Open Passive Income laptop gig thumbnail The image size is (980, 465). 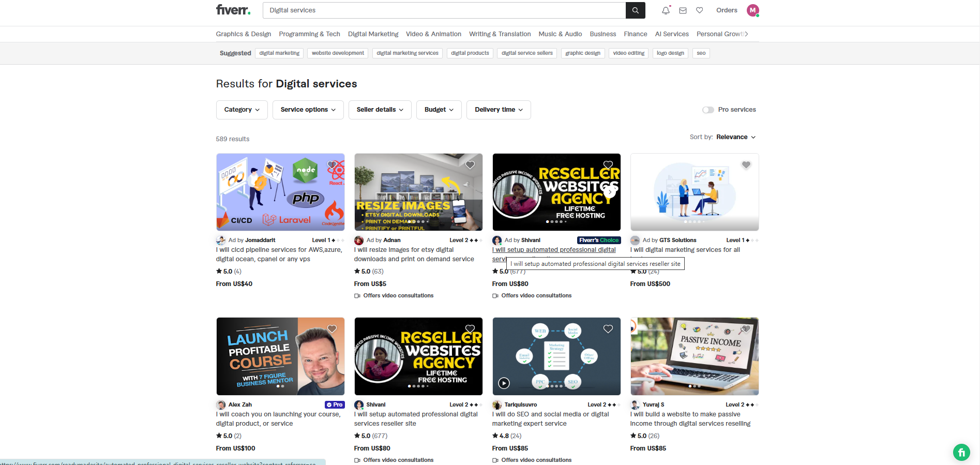(695, 356)
